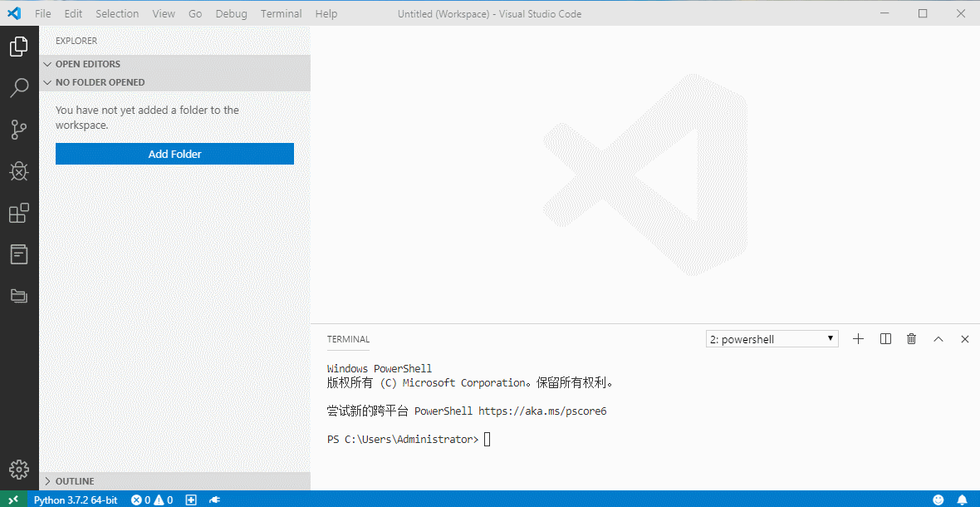Select Python 3.7.2 64-bit interpreter

(76, 500)
